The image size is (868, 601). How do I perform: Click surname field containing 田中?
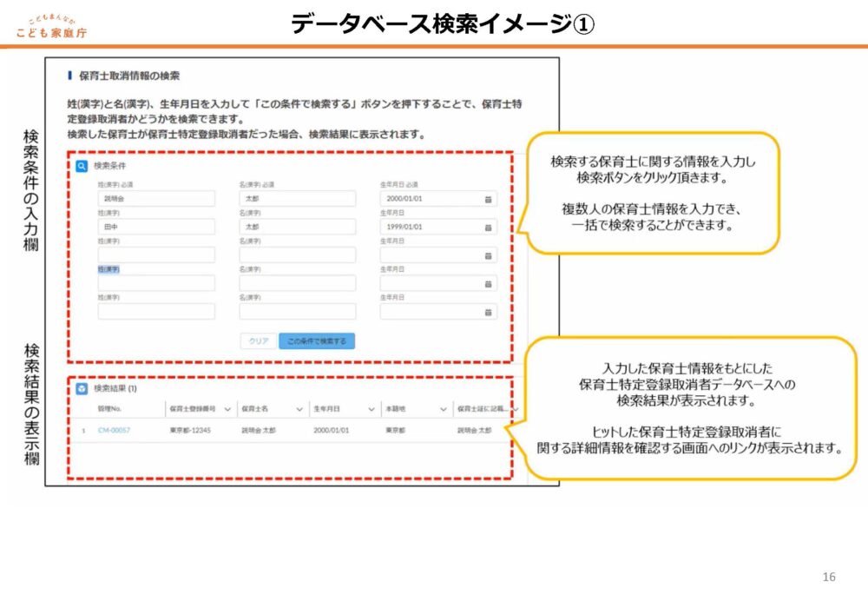[x=156, y=228]
